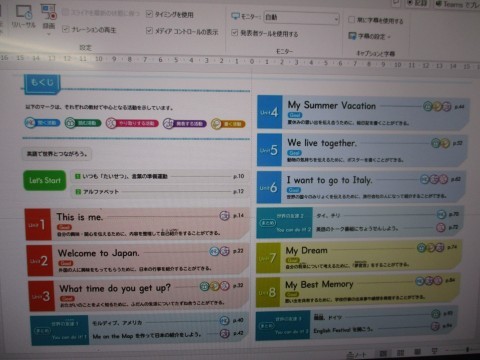This screenshot has width=480, height=360.
Task: Expand the 録画 button dropdown arrow
Action: pos(49,34)
